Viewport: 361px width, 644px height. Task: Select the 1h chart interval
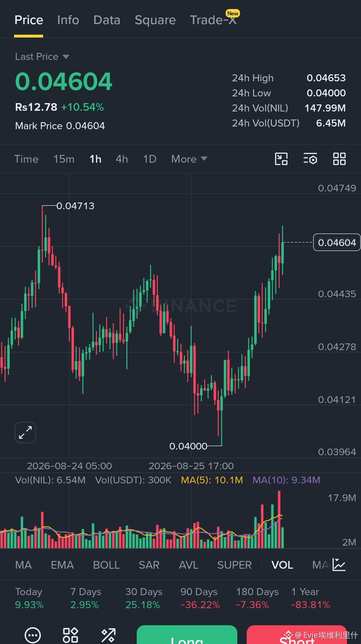point(95,159)
